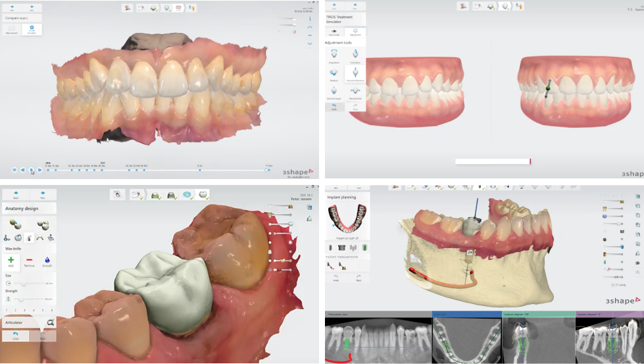Click top view-cube icon in Implant planning
Viewport: 644px width, 364px height.
point(637,196)
